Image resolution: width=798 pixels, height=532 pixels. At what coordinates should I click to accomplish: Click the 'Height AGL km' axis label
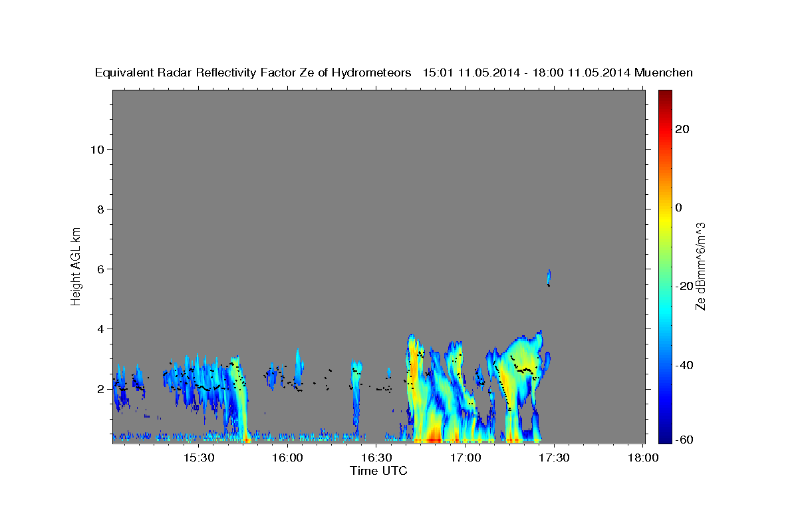76,266
